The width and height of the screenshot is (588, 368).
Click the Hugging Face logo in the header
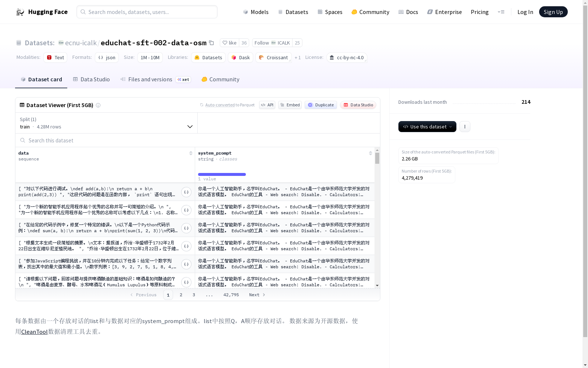(20, 11)
